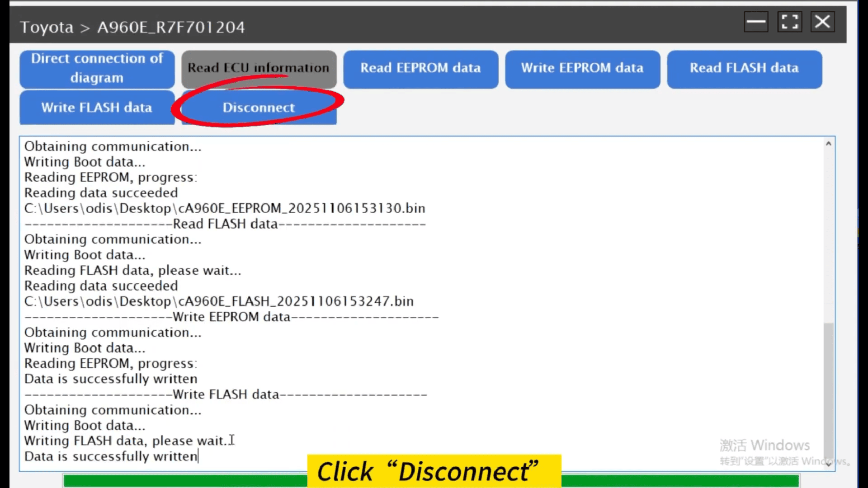The height and width of the screenshot is (488, 868).
Task: Select the EEPROM bin file path text
Action: tap(225, 208)
